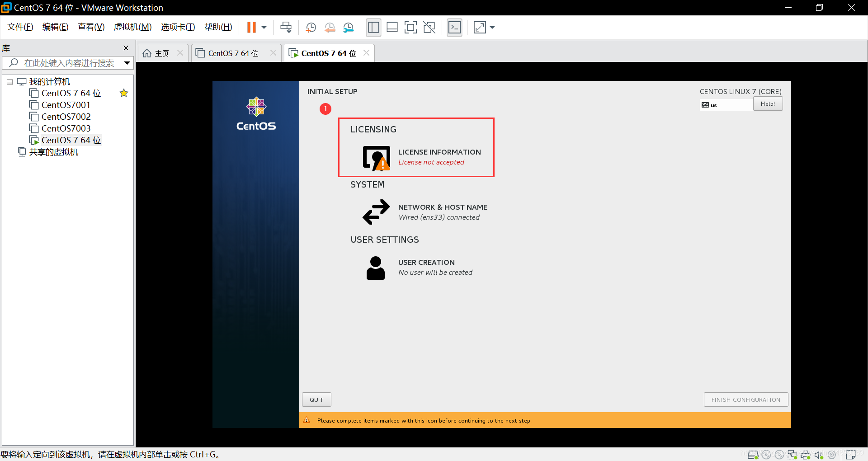Open the 虚拟机(M) menu
This screenshot has width=868, height=461.
(132, 27)
